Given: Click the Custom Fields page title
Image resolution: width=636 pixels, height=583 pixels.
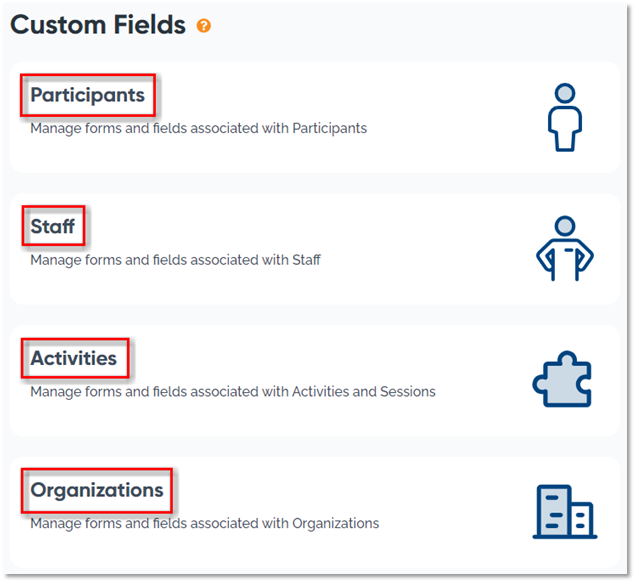Looking at the screenshot, I should [x=98, y=25].
